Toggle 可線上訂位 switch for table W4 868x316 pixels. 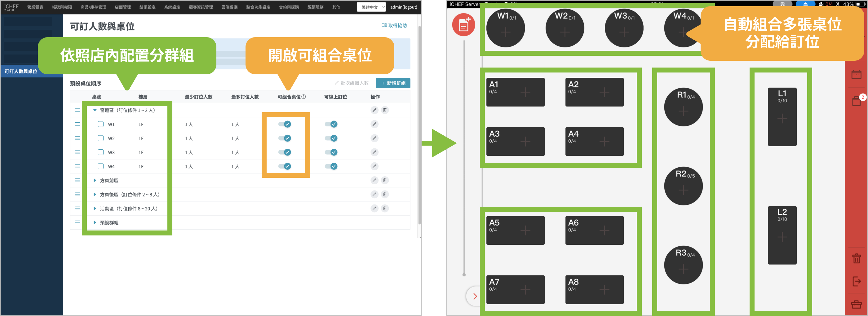[331, 166]
